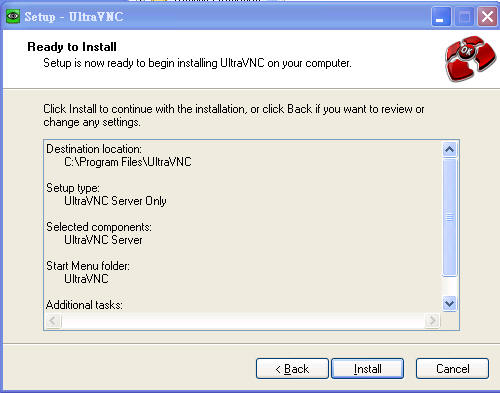Image resolution: width=500 pixels, height=393 pixels.
Task: Click the UltraVNC eye icon in title bar
Action: click(13, 16)
